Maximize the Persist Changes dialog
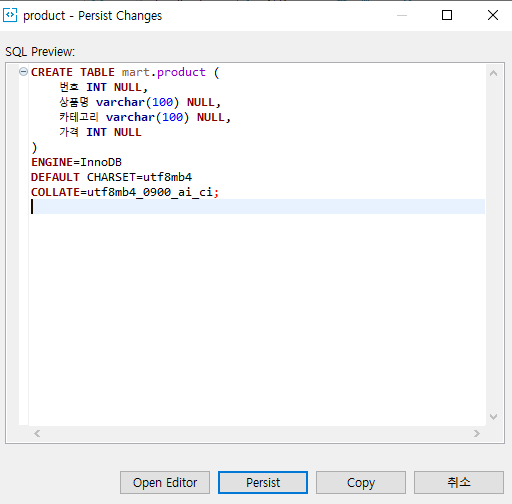 [x=447, y=15]
